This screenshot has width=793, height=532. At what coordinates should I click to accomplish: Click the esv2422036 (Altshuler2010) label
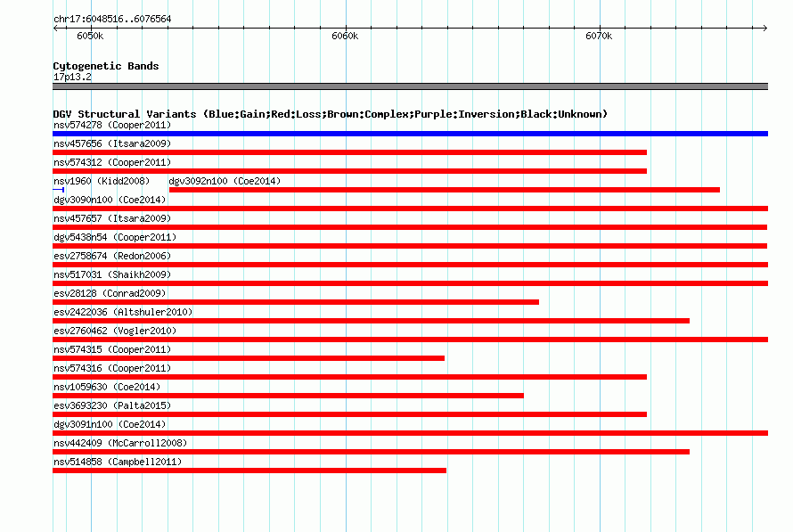click(x=123, y=312)
